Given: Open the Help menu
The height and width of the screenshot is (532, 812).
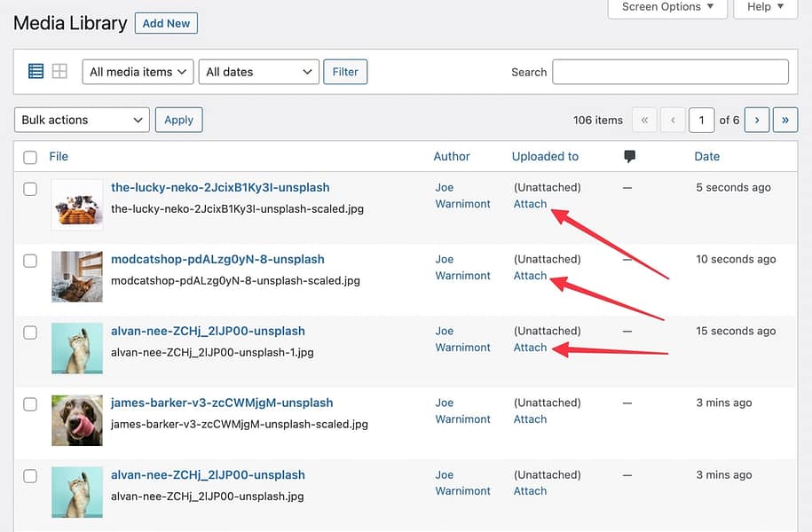Looking at the screenshot, I should click(x=764, y=7).
